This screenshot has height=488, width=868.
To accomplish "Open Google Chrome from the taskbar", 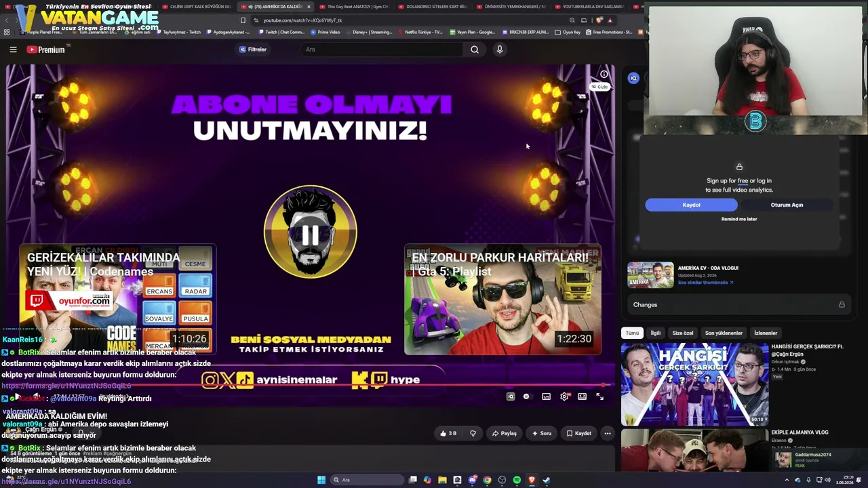I will pos(487,480).
